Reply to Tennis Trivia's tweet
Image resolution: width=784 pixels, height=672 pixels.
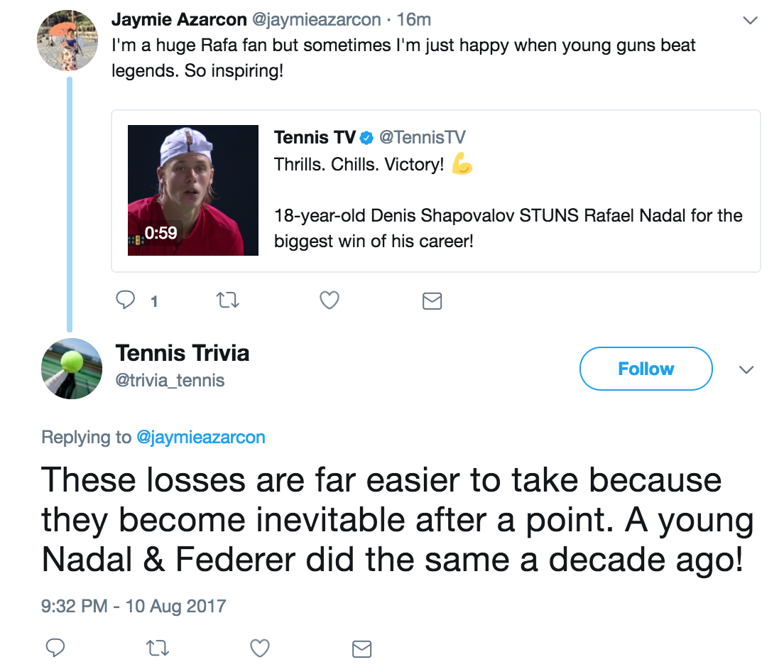[55, 647]
